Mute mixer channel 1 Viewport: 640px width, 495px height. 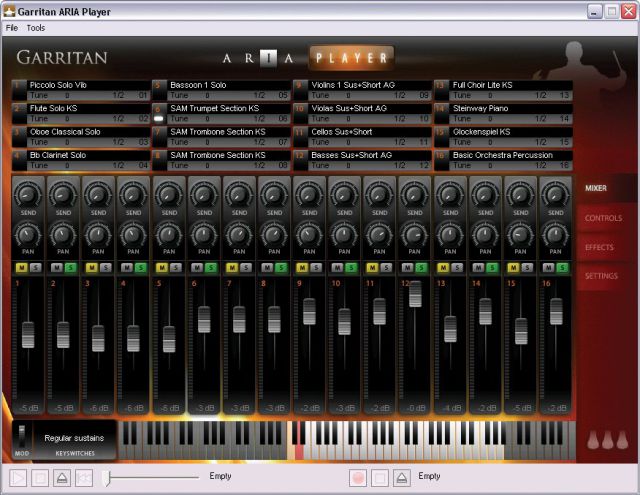(22, 268)
